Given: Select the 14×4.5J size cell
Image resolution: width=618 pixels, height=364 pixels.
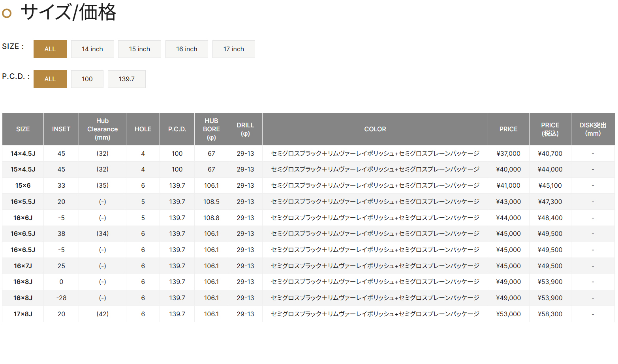Looking at the screenshot, I should pos(23,154).
